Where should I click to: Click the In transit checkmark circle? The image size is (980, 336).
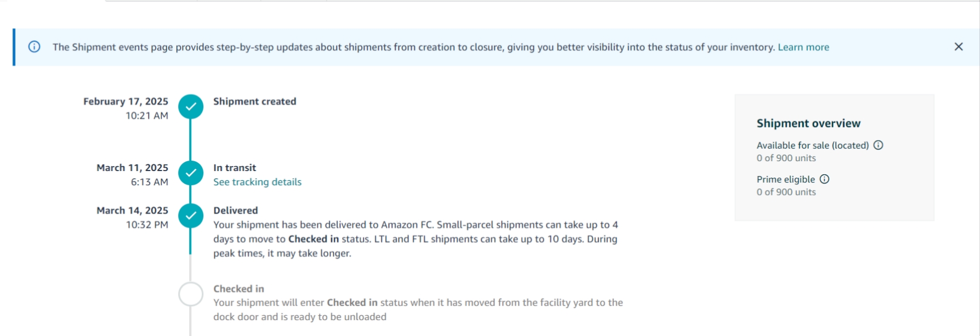pos(191,173)
